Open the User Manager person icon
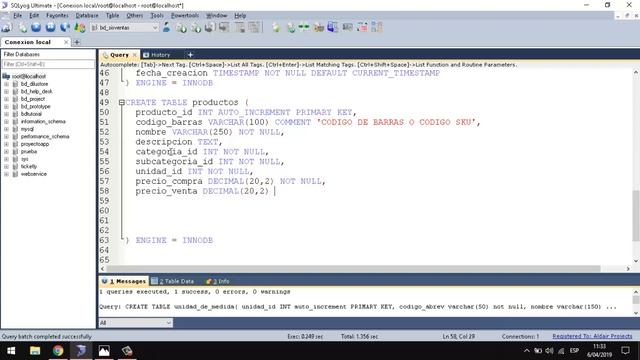640x360 pixels. (166, 27)
